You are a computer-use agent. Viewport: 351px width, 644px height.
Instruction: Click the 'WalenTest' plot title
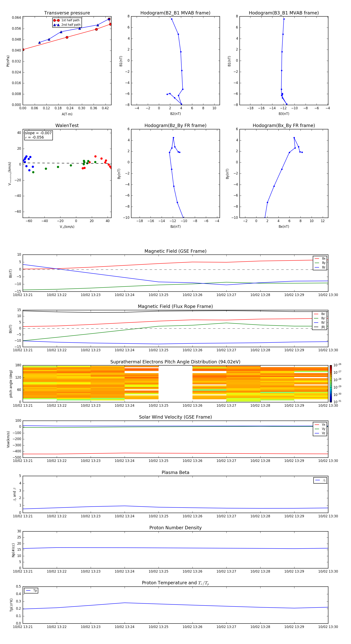(67, 125)
